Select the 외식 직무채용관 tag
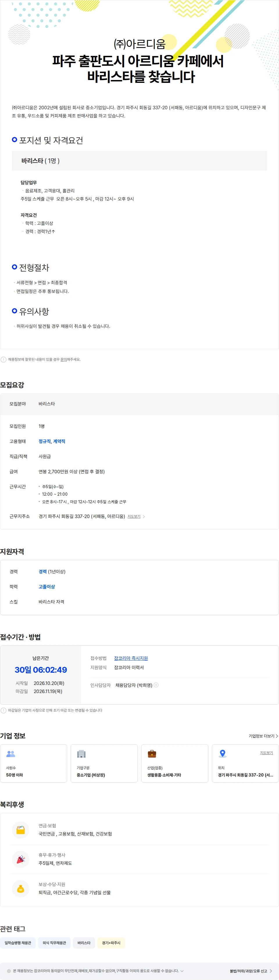The height and width of the screenshot is (980, 279). [54, 943]
